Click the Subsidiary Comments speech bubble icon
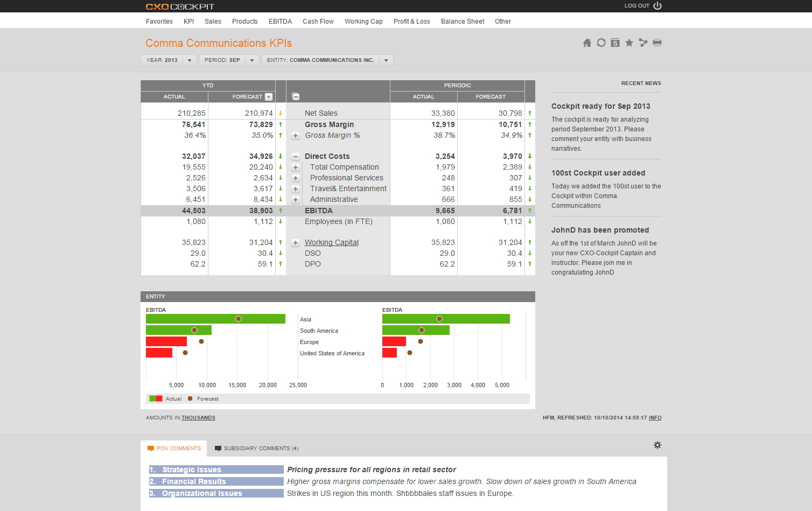Image resolution: width=812 pixels, height=511 pixels. click(218, 448)
